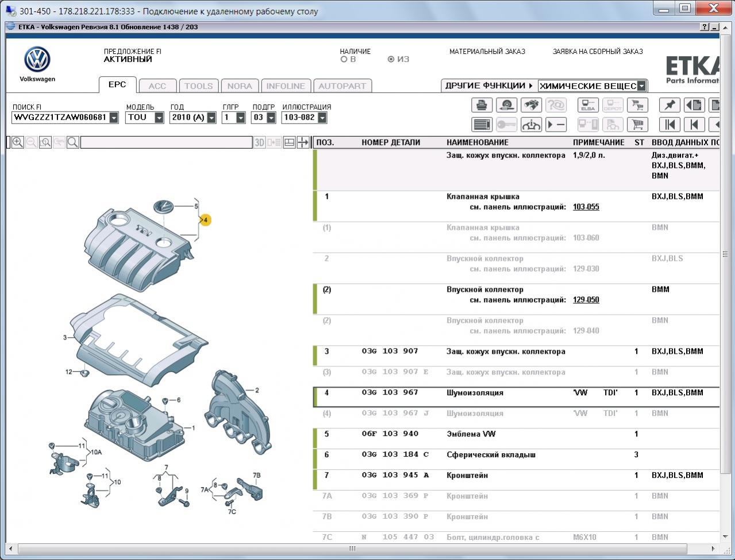Click the split layout panel icon
735x560 pixels.
click(x=290, y=142)
